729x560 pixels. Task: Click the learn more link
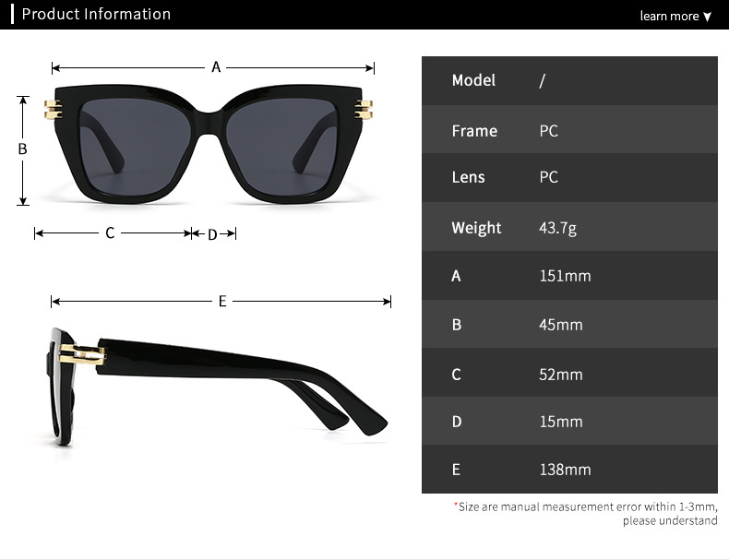pos(669,17)
